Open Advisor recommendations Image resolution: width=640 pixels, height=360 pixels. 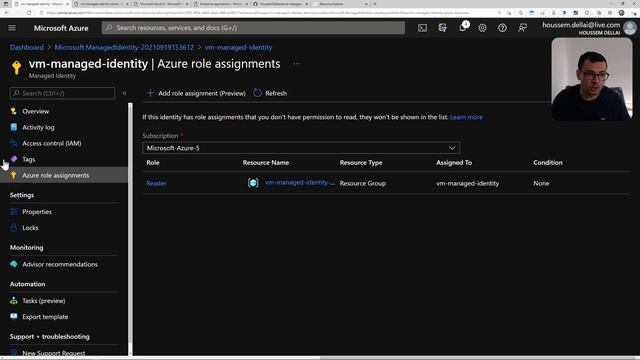[x=60, y=264]
